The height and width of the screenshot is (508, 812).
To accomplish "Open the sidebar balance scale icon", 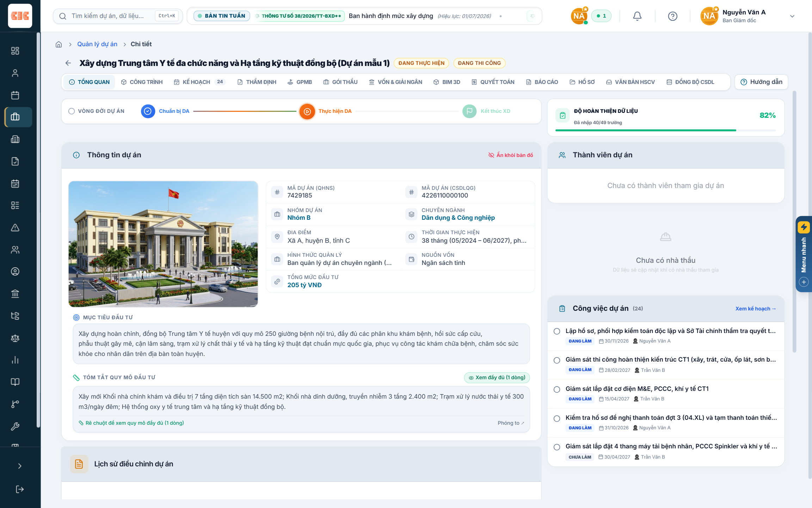I will click(15, 338).
